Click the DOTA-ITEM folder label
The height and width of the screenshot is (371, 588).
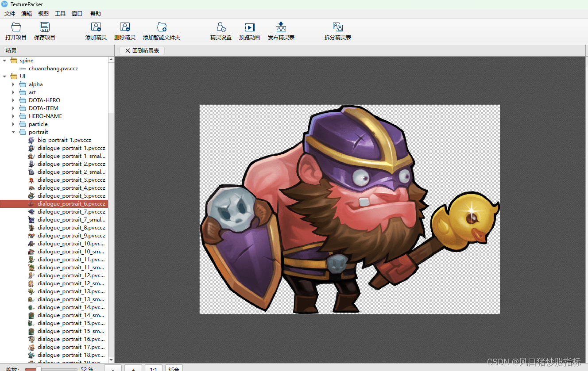point(43,108)
